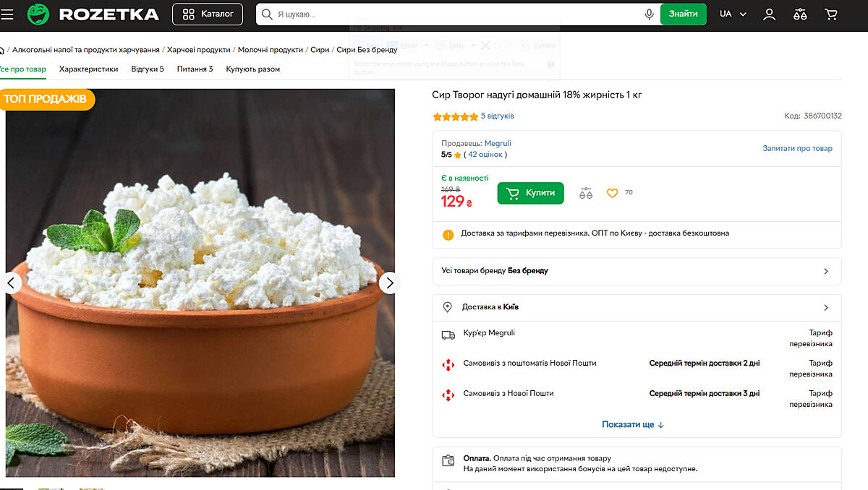The image size is (868, 490).
Task: Expand all products of brand Без бренду
Action: click(637, 271)
